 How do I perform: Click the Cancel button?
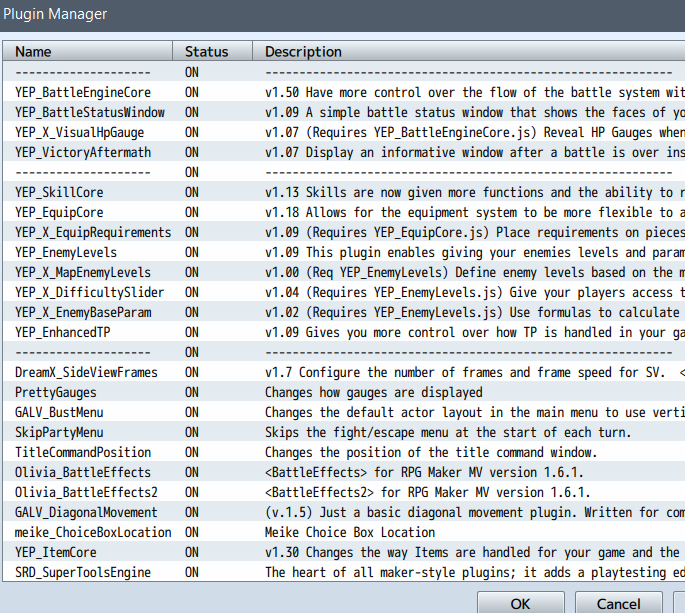coord(618,603)
